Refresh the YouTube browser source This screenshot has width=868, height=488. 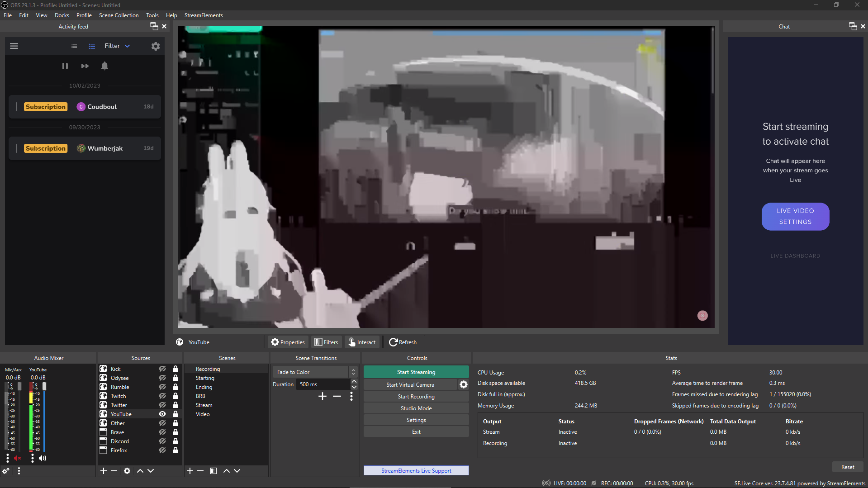tap(403, 342)
